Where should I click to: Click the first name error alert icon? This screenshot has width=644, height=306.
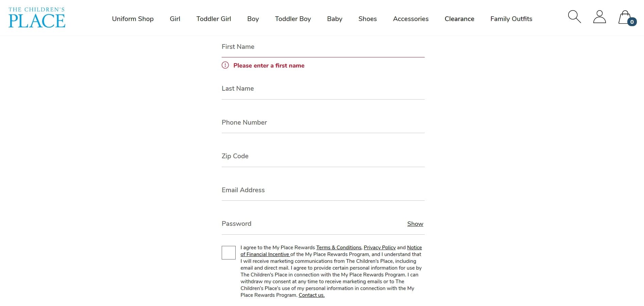(x=225, y=65)
